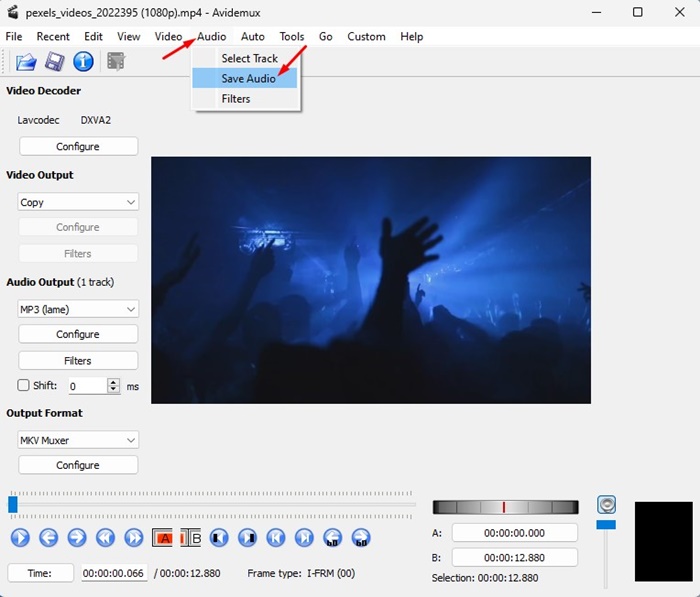Click total duration '/ 00:00:12.880' text

coord(187,573)
